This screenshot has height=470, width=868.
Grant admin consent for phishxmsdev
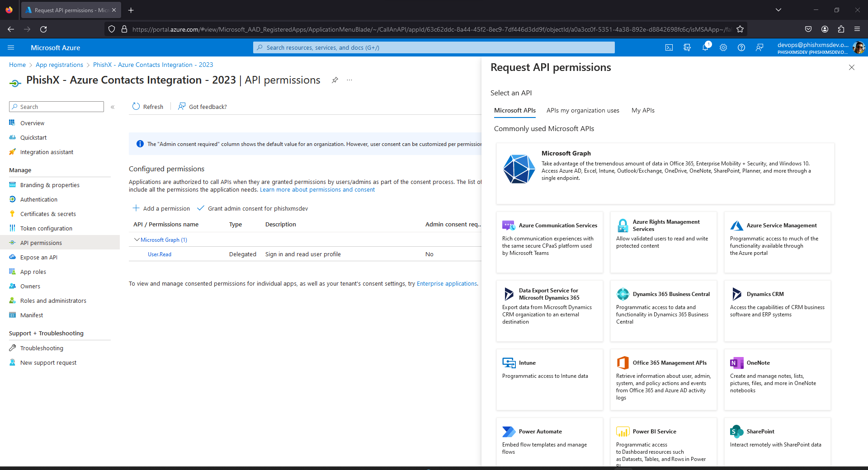click(253, 208)
